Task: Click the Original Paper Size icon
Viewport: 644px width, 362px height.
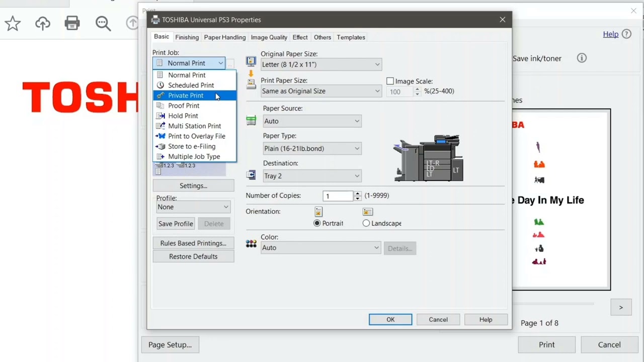Action: click(x=251, y=62)
